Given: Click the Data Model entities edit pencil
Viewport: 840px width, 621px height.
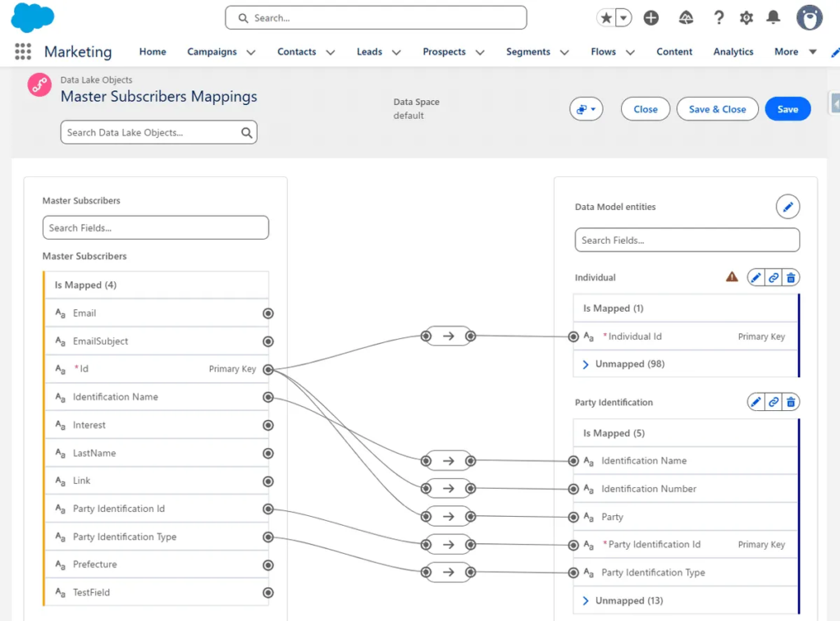Looking at the screenshot, I should pos(787,208).
